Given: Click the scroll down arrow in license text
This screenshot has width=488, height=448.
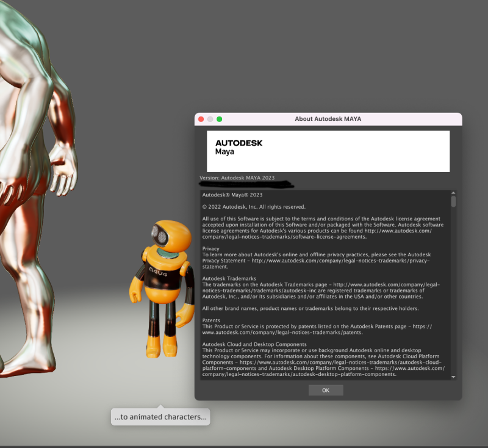Looking at the screenshot, I should [453, 377].
